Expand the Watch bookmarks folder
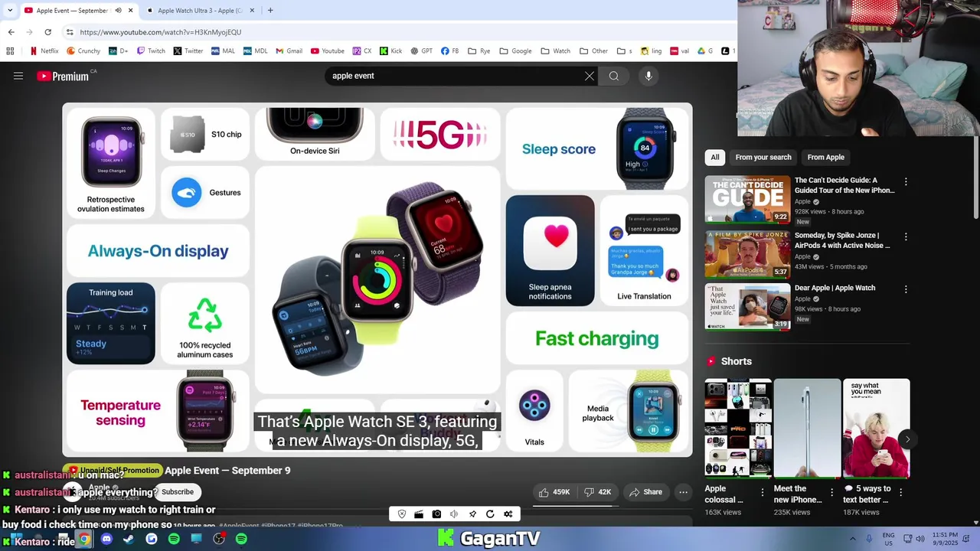 click(x=555, y=51)
